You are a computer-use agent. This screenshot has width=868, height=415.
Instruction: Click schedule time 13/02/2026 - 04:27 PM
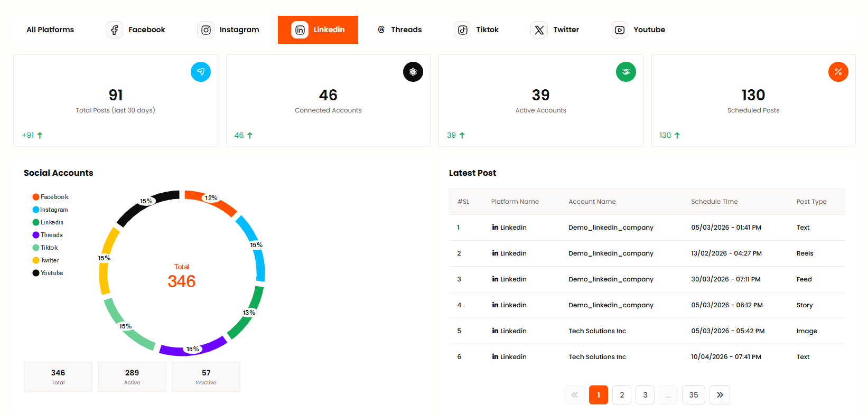pos(726,253)
